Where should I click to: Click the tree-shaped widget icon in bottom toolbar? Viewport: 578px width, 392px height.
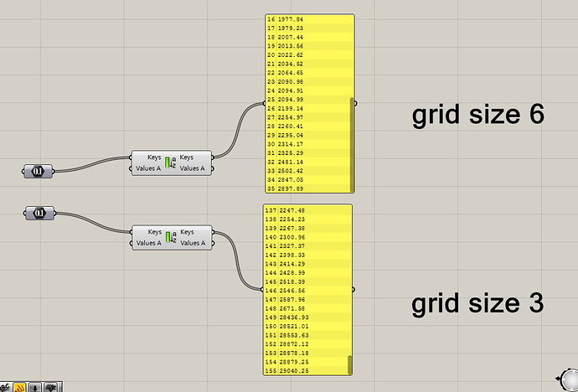click(x=50, y=388)
